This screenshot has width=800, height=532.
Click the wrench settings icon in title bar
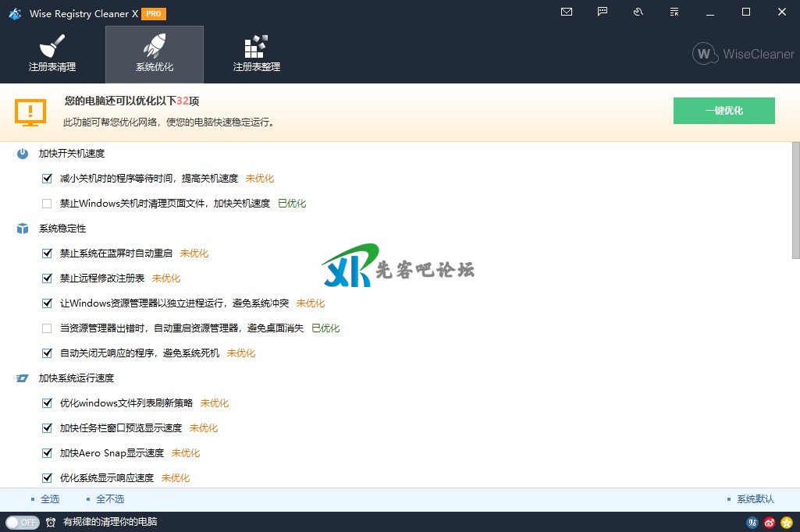point(638,12)
